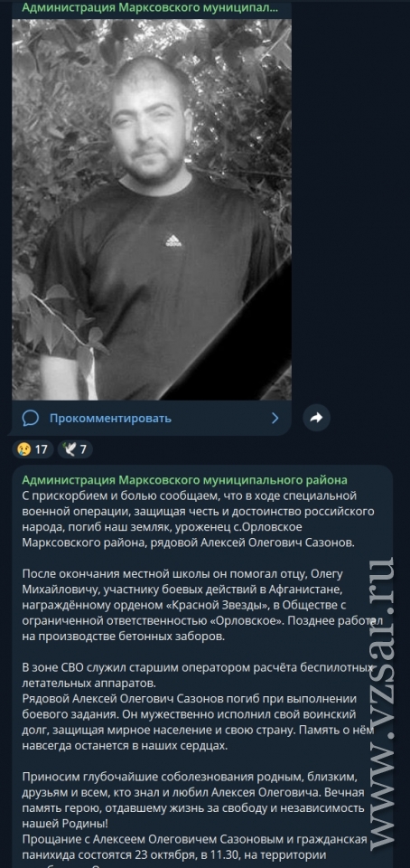Click the Adidas logo on the shirt
The image size is (410, 868).
click(x=173, y=241)
